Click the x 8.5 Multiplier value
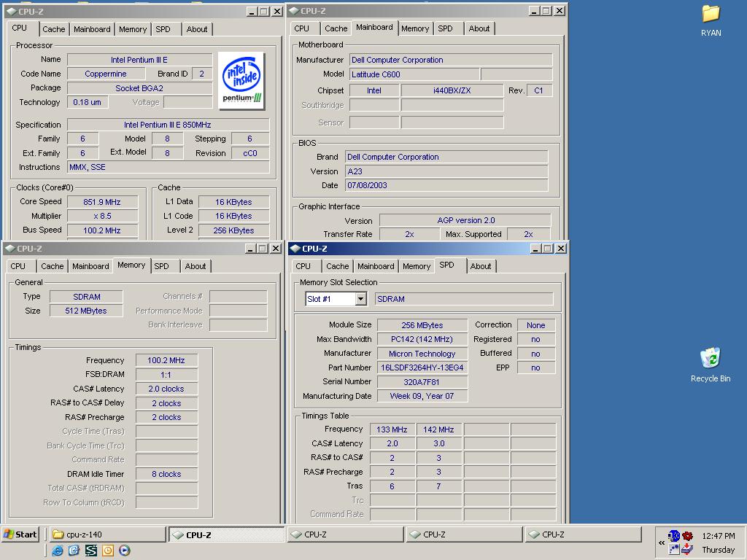Screen dimensions: 747x560 click(102, 216)
